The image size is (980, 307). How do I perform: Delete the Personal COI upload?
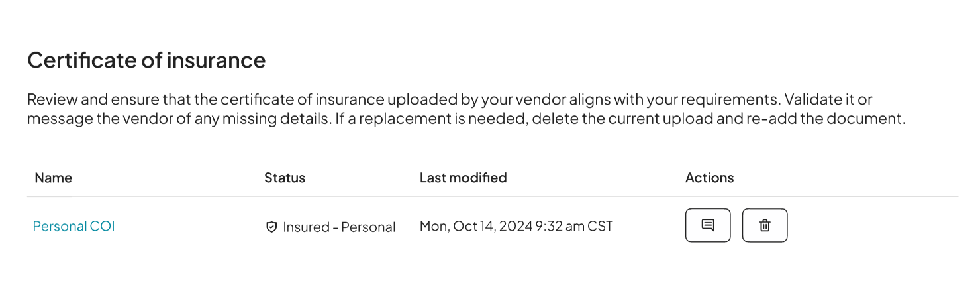coord(764,225)
